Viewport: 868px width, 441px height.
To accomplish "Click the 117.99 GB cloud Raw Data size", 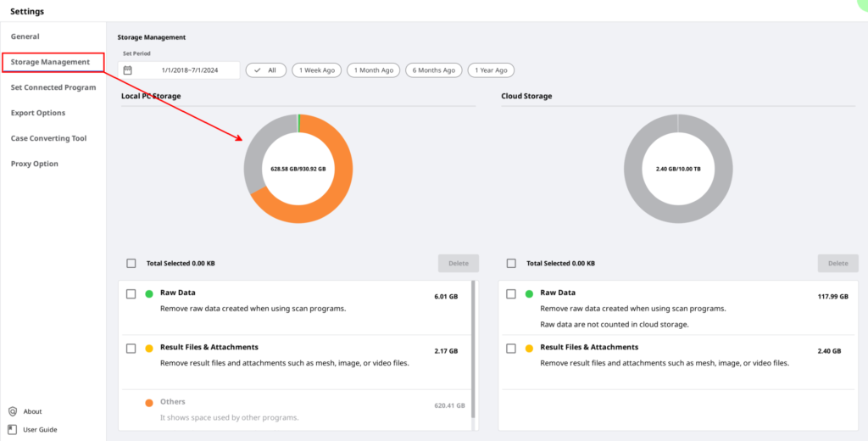I will (833, 296).
